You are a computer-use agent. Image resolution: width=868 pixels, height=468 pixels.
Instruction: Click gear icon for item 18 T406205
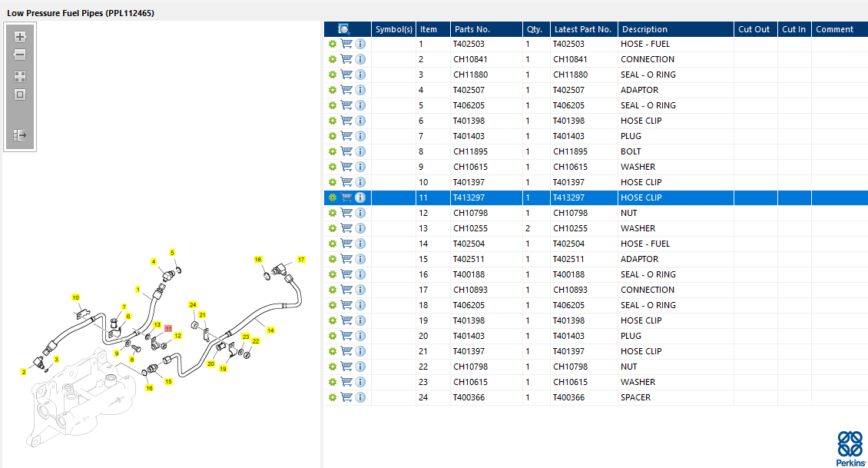[332, 305]
